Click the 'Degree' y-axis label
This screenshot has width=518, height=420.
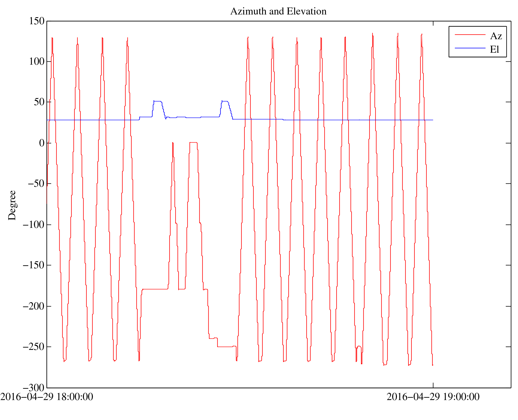click(x=12, y=205)
